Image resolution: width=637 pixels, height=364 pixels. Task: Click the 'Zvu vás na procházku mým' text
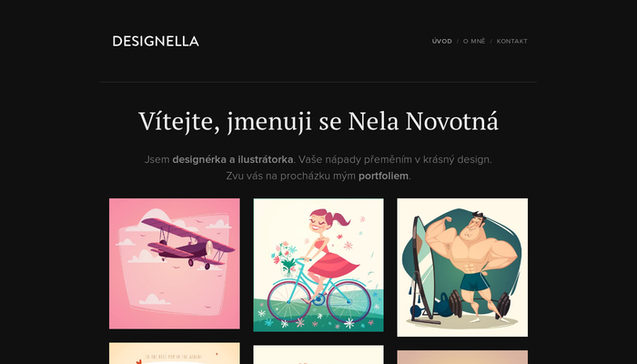(291, 177)
